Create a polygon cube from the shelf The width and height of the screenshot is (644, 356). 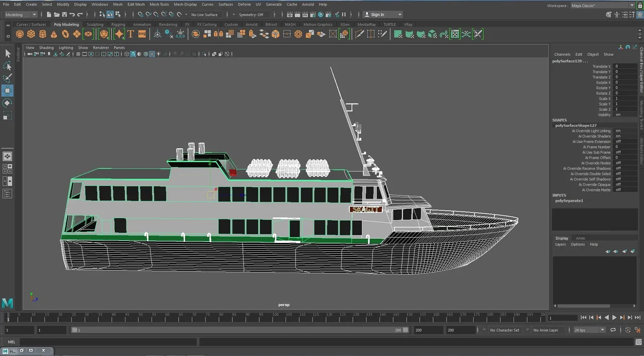(31, 34)
